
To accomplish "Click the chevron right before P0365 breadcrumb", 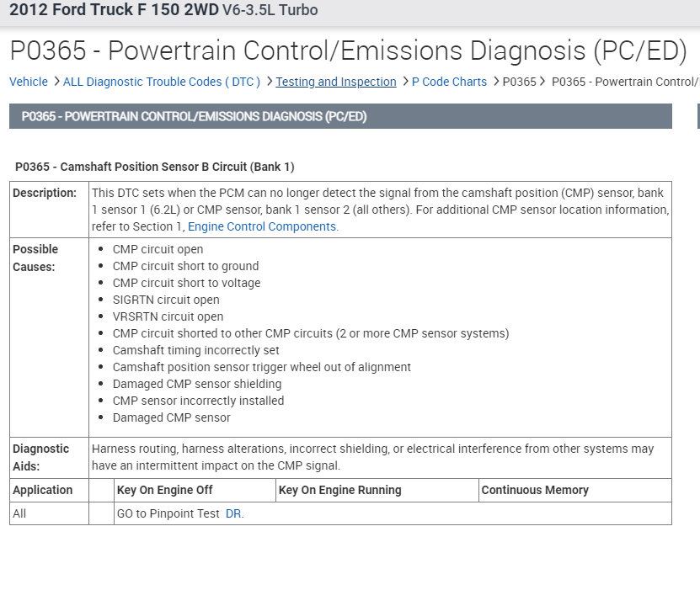I will [x=495, y=82].
